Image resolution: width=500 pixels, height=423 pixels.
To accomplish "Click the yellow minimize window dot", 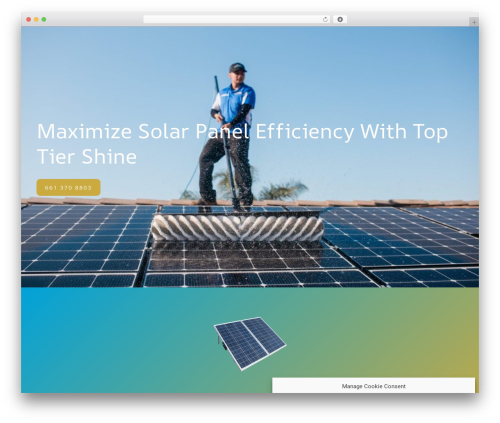I will 36,19.
